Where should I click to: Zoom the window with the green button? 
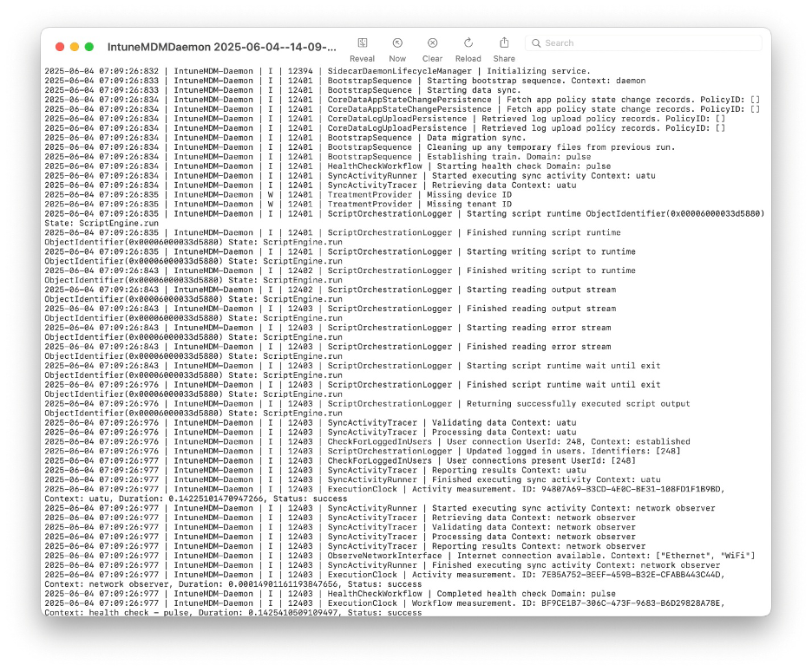pos(89,47)
